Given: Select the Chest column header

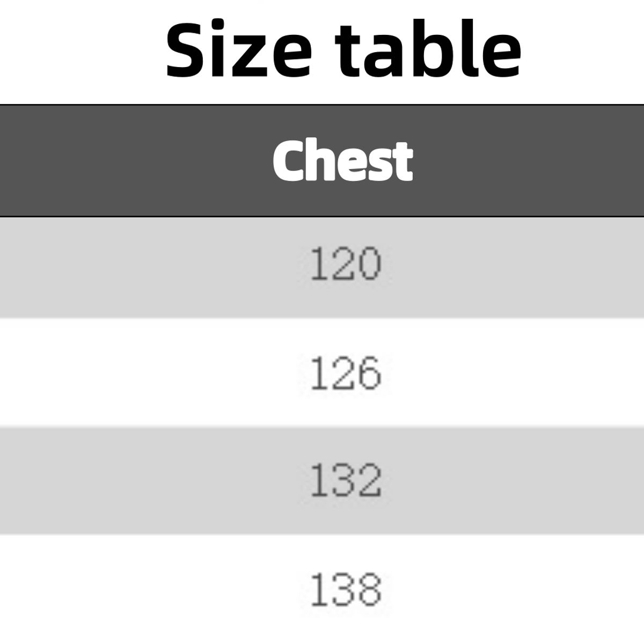Looking at the screenshot, I should 342,160.
